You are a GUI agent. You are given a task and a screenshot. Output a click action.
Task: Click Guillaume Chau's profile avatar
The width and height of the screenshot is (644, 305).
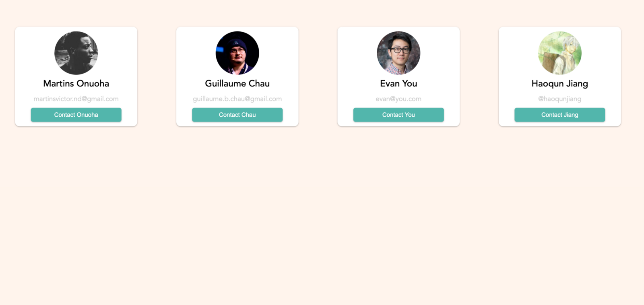(x=237, y=53)
